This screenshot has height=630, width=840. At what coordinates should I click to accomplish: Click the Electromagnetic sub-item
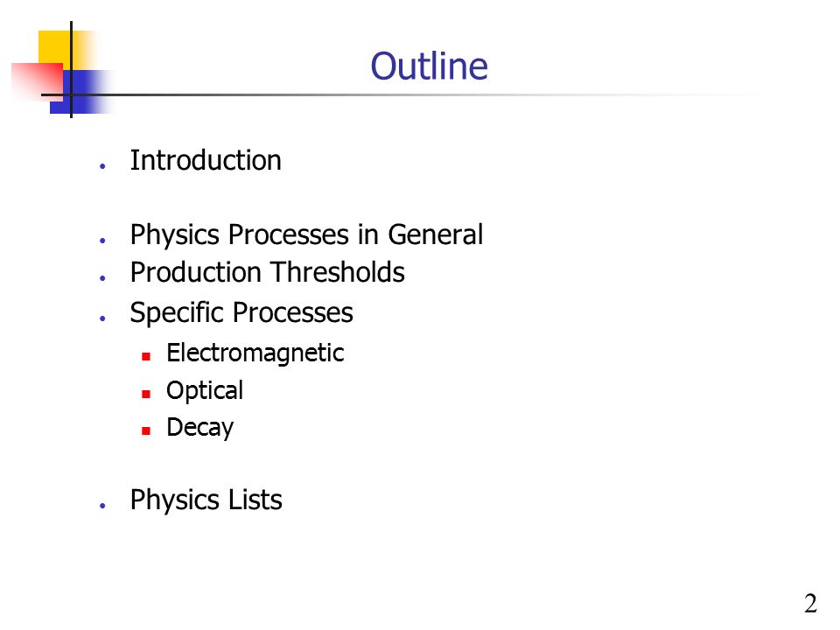(255, 353)
